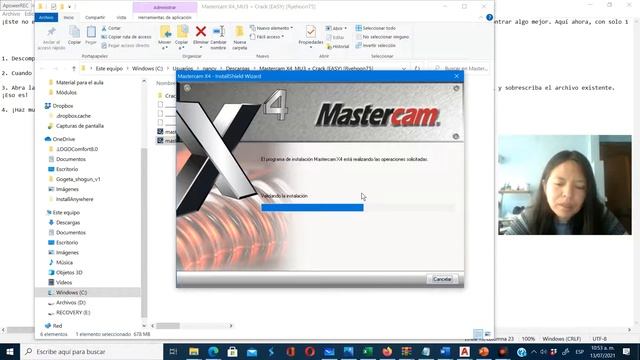
Task: Open Historial in the ribbon
Action: 338,47
